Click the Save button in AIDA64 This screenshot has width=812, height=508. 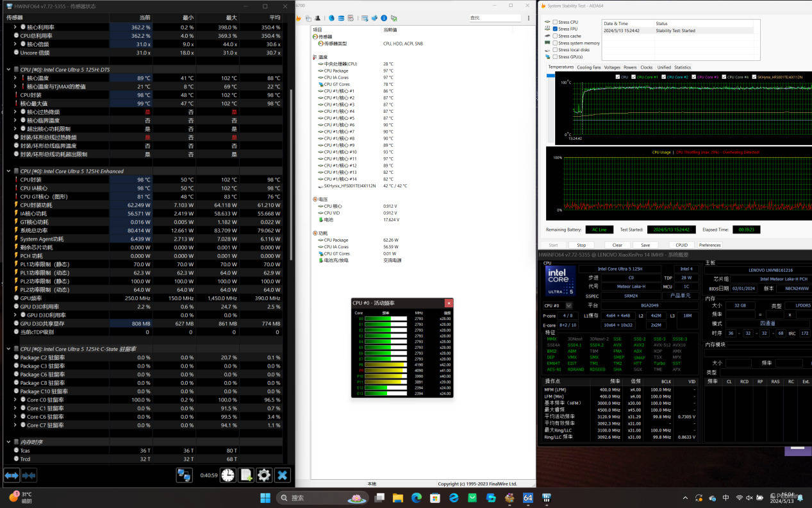click(645, 245)
